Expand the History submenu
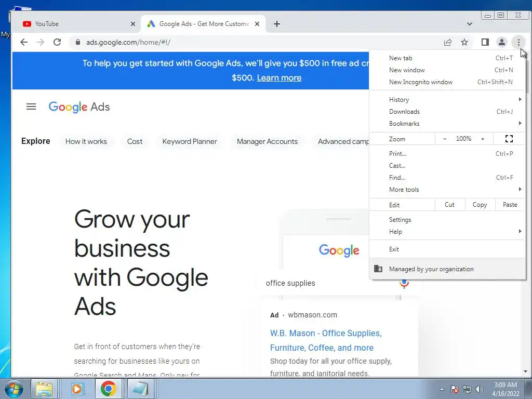This screenshot has height=399, width=532. (x=447, y=99)
